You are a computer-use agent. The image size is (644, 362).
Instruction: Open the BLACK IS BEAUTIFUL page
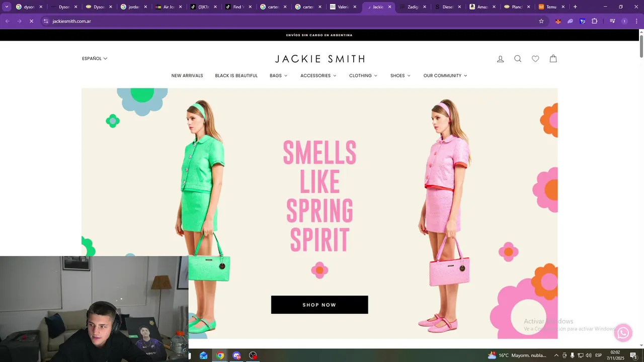(x=236, y=75)
